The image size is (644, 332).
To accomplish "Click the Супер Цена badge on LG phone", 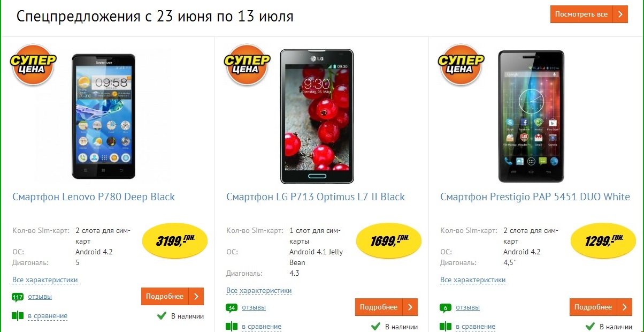I will (247, 64).
